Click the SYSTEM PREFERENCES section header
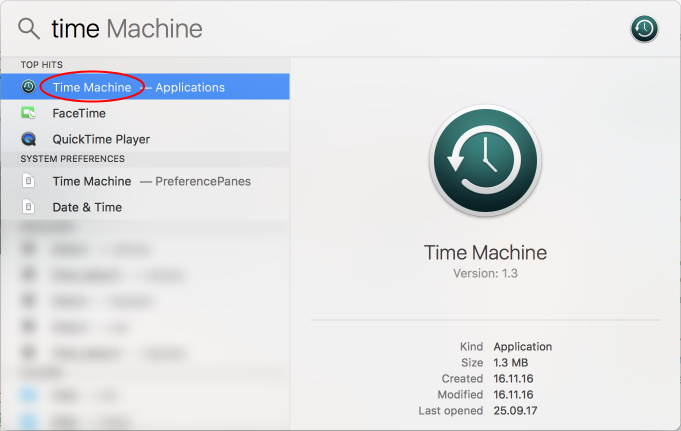The height and width of the screenshot is (431, 681). pyautogui.click(x=73, y=159)
